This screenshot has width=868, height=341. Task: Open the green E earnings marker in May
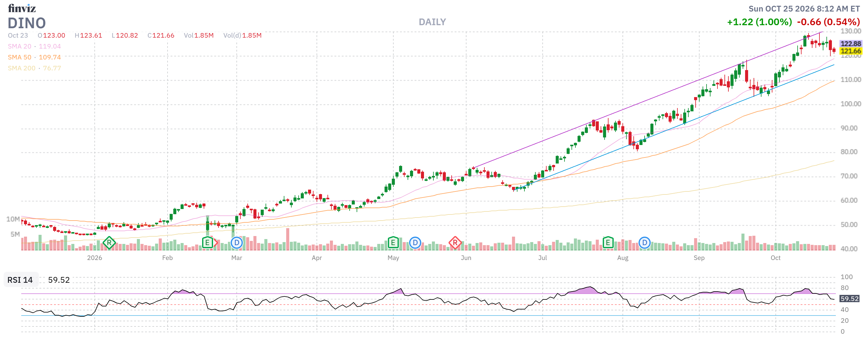[x=393, y=242]
